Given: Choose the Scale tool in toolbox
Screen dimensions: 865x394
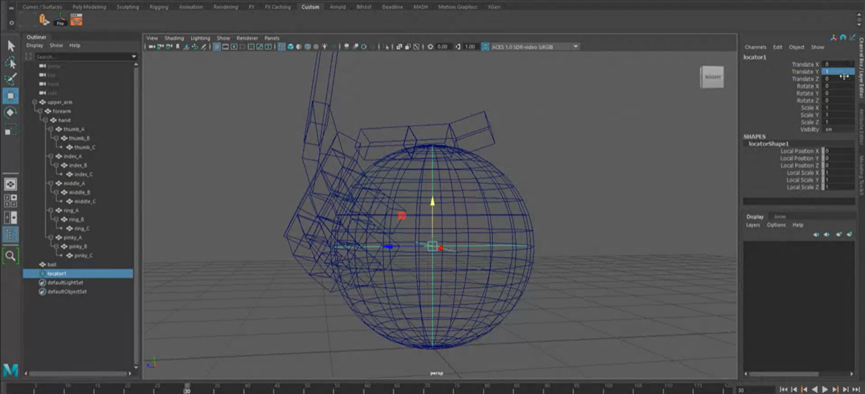Looking at the screenshot, I should tap(10, 130).
